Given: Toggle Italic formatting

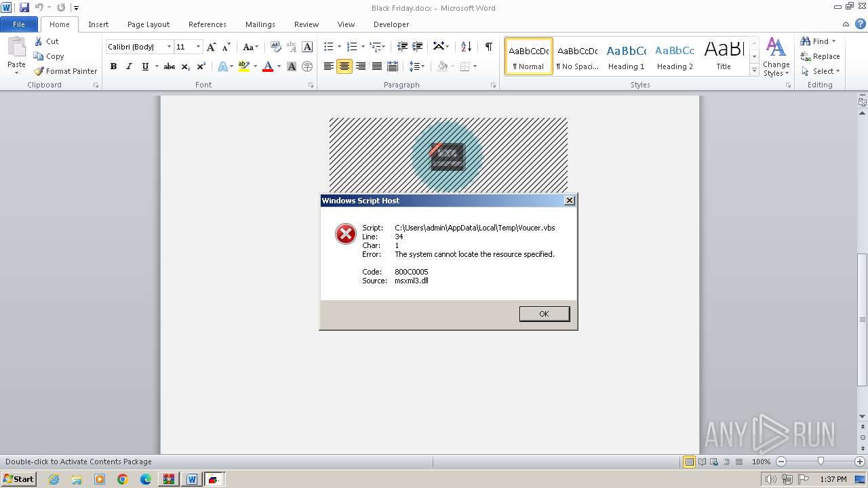Looking at the screenshot, I should (129, 66).
